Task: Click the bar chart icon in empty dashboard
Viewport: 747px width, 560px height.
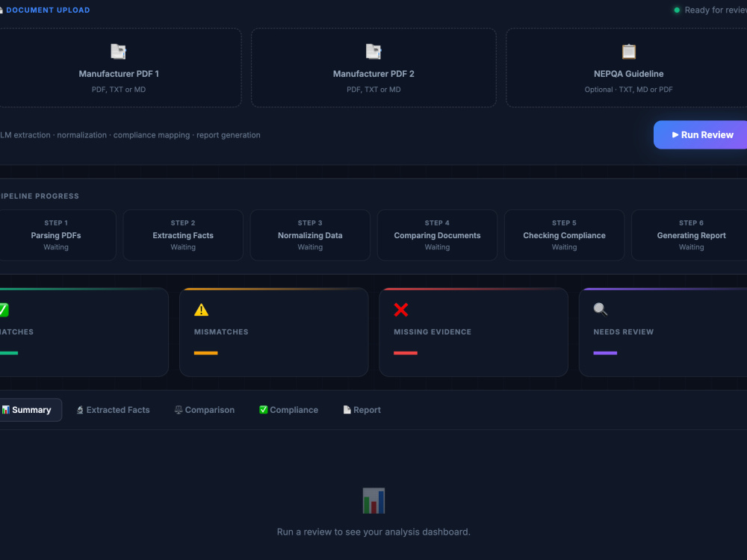Action: pos(373,500)
